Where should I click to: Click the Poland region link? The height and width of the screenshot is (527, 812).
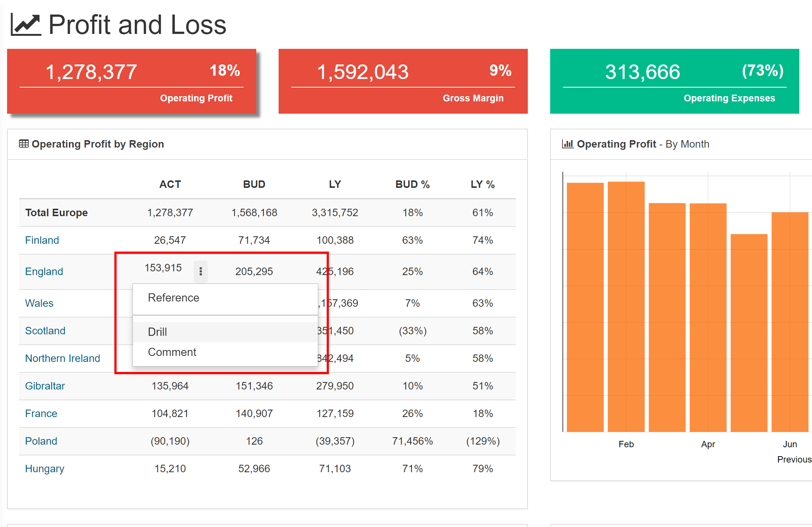(x=41, y=441)
